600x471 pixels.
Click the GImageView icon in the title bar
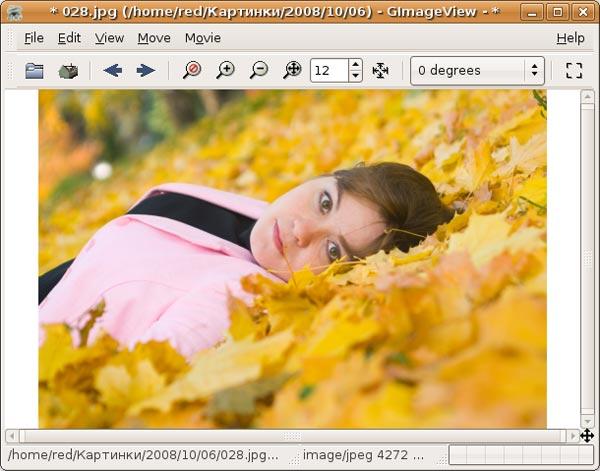(15, 13)
